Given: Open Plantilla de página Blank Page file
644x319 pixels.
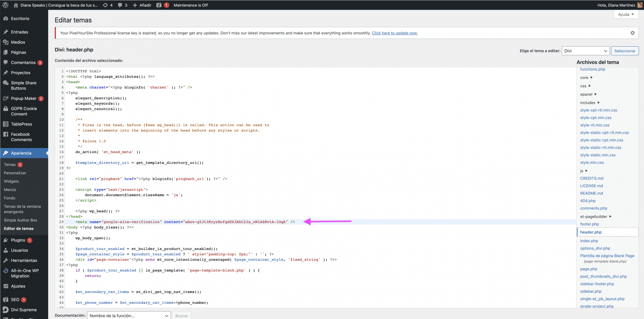Looking at the screenshot, I should point(607,256).
